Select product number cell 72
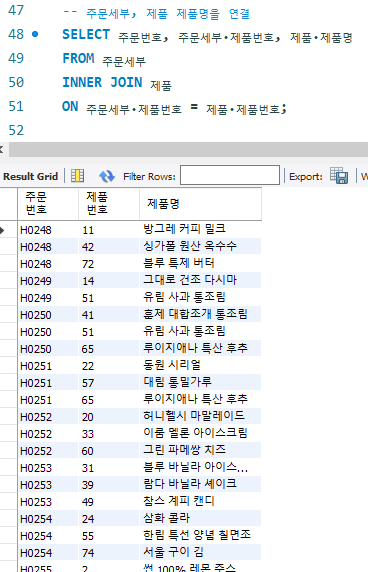Screen dimensions: 368x572 (109, 264)
